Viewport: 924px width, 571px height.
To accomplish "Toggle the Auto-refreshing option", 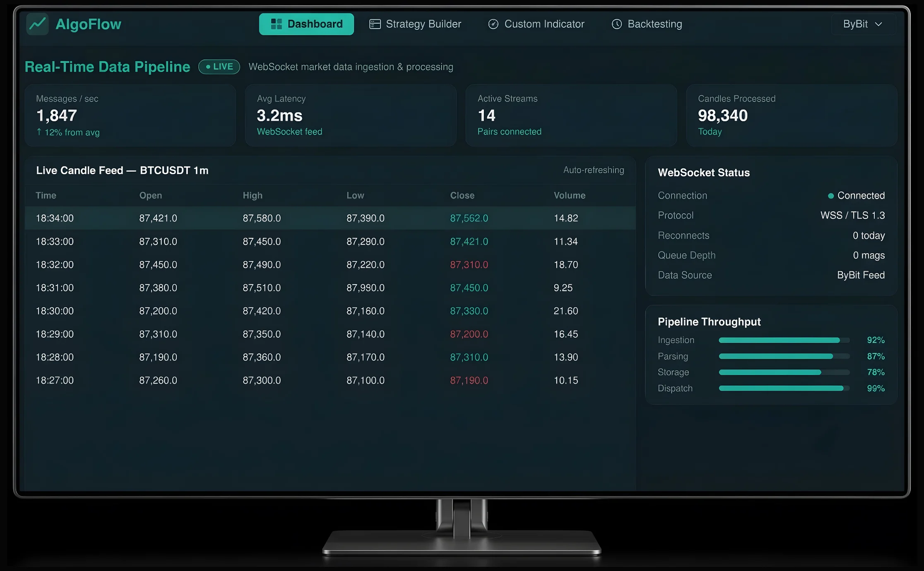I will tap(594, 170).
